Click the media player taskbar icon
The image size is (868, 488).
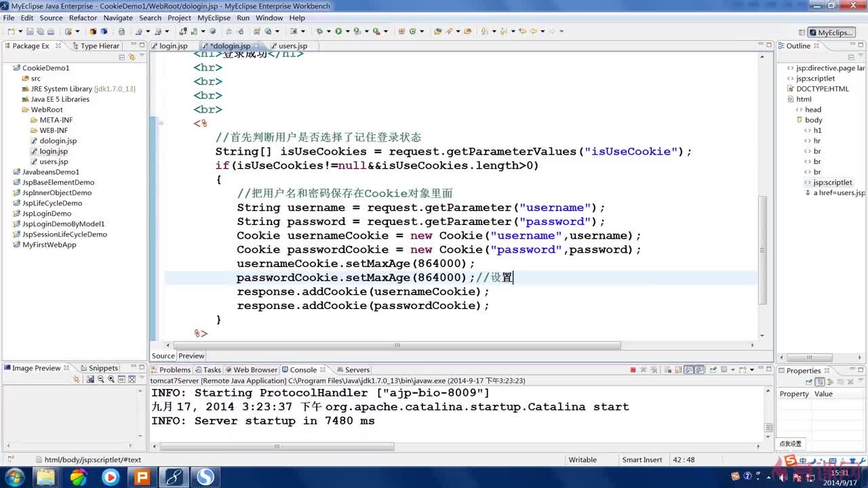click(x=111, y=478)
